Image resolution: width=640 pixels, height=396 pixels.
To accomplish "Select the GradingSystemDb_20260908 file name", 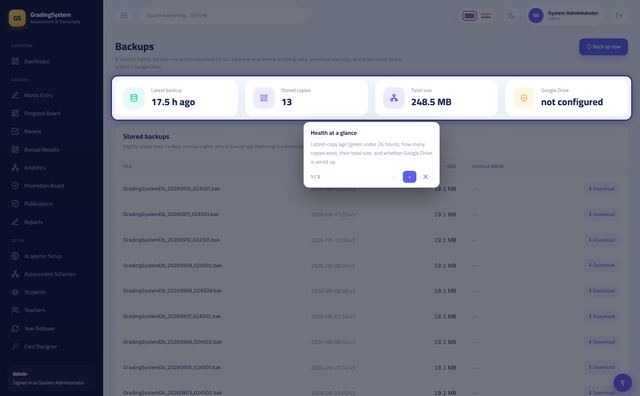I will tap(172, 291).
